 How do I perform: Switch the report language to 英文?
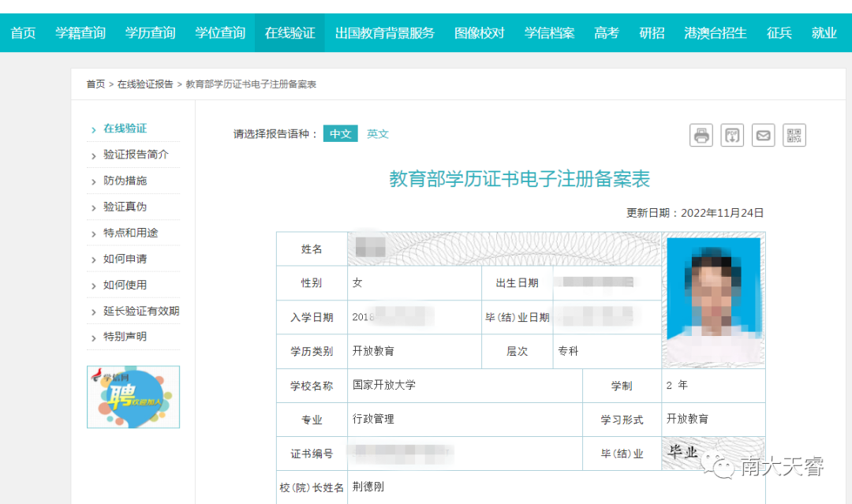pyautogui.click(x=378, y=133)
